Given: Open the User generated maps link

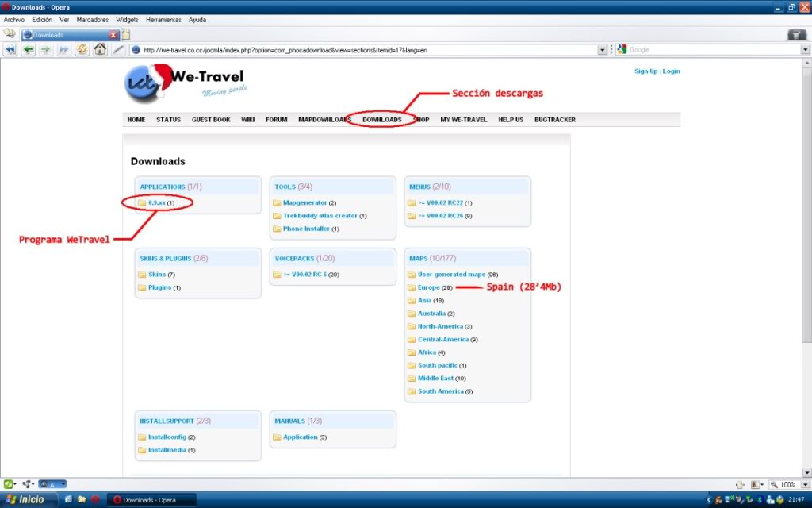Looking at the screenshot, I should coord(451,274).
